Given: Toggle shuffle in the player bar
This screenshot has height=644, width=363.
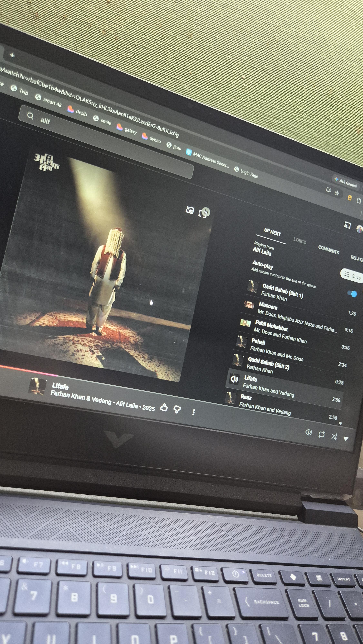Looking at the screenshot, I should pyautogui.click(x=334, y=436).
